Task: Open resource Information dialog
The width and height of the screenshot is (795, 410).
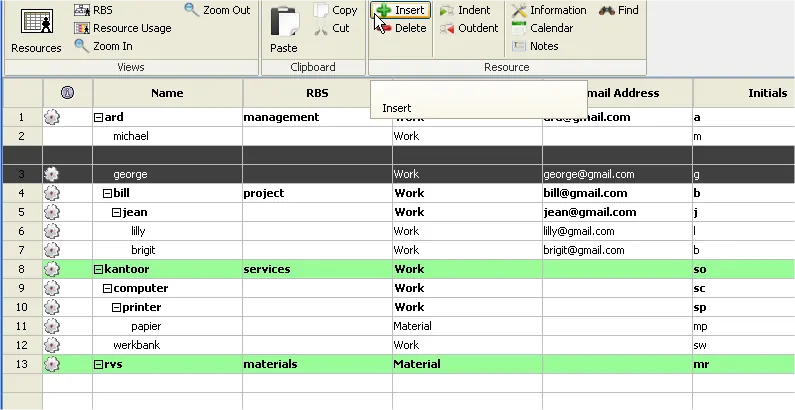Action: point(549,10)
